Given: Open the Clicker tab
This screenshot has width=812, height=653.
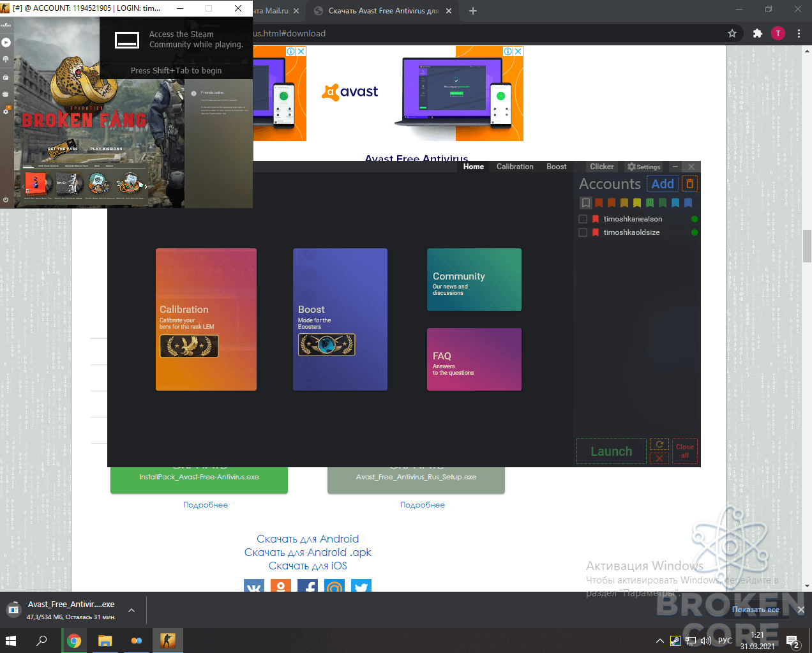Looking at the screenshot, I should pos(602,167).
